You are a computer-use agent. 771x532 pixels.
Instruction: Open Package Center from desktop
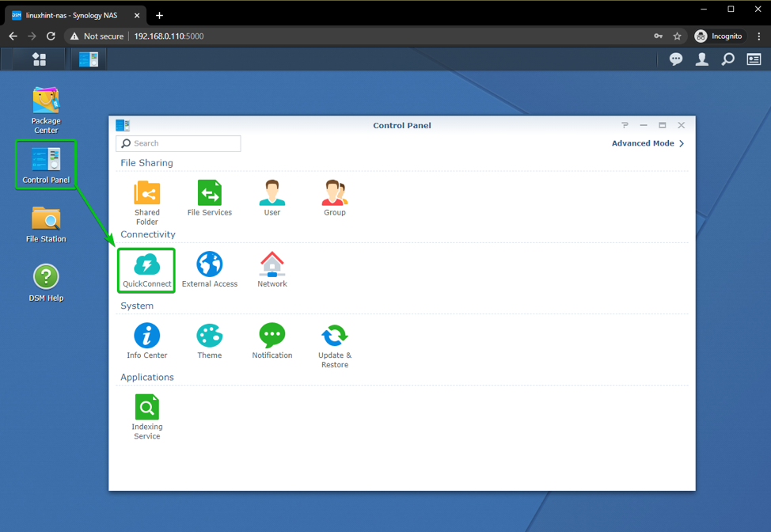[x=46, y=109]
